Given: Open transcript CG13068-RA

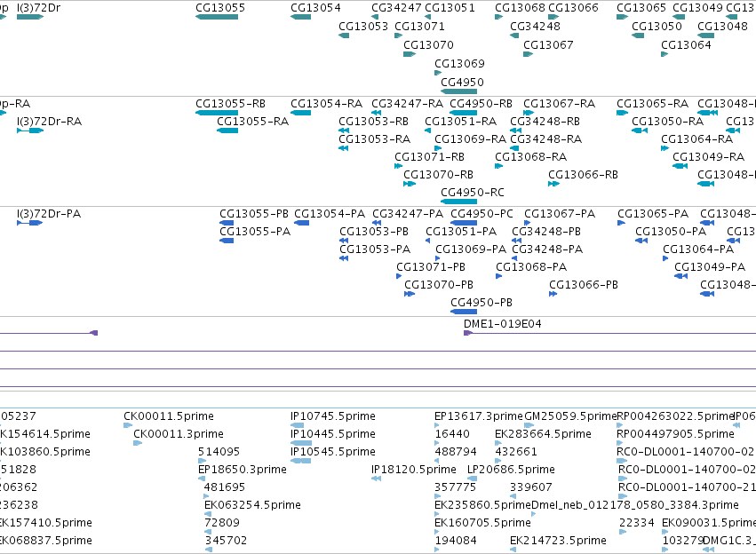Looking at the screenshot, I should tap(531, 157).
